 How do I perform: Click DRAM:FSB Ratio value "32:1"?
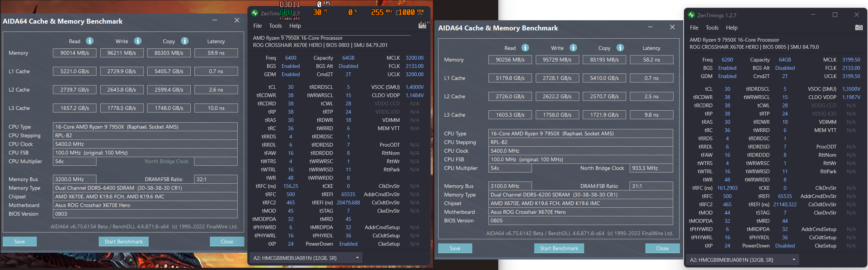click(216, 179)
